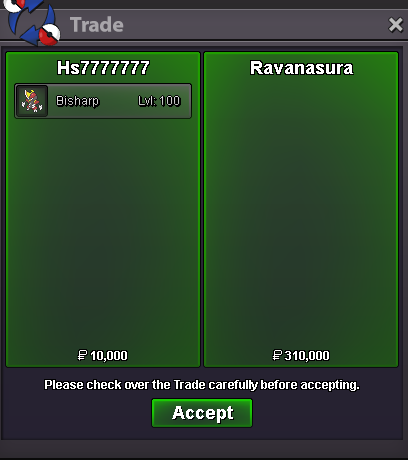Click the Hs7777777 player name

(x=103, y=68)
